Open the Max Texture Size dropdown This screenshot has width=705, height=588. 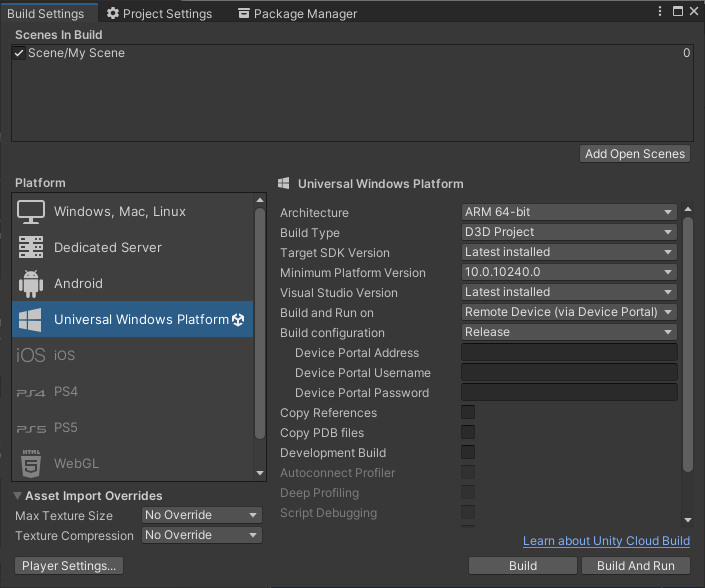pyautogui.click(x=201, y=515)
